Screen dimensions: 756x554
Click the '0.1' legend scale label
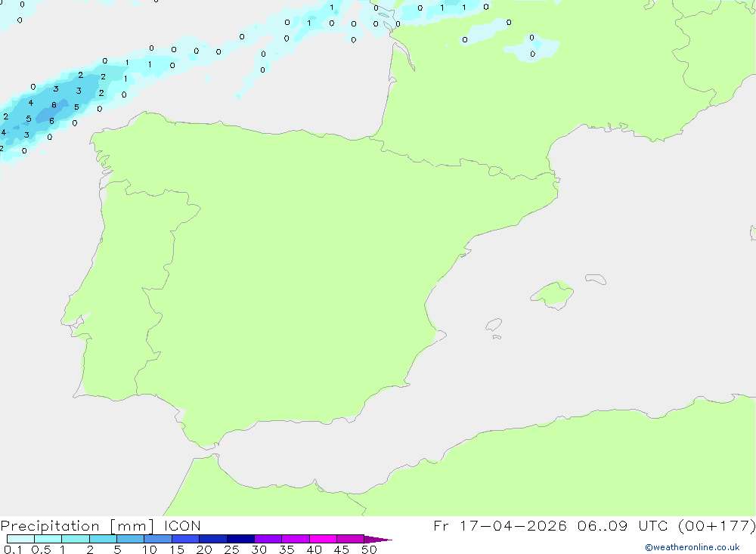point(13,549)
